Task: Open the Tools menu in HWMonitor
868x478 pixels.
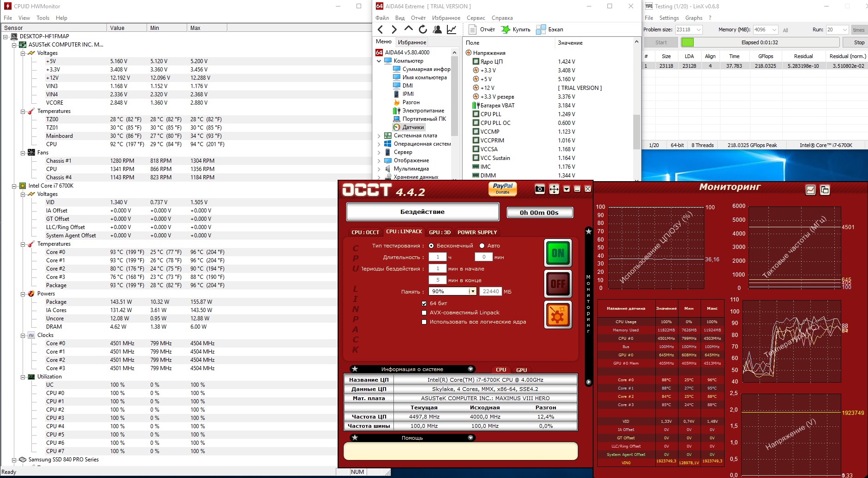Action: click(x=43, y=18)
